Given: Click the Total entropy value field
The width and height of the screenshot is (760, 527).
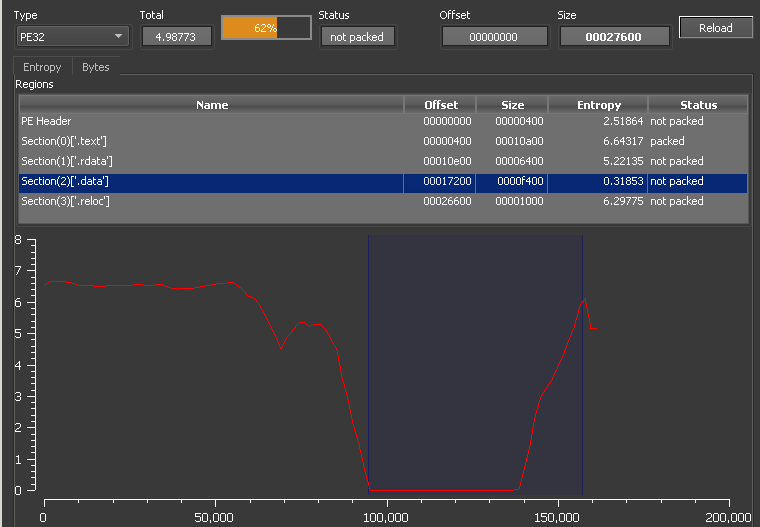Looking at the screenshot, I should (176, 37).
